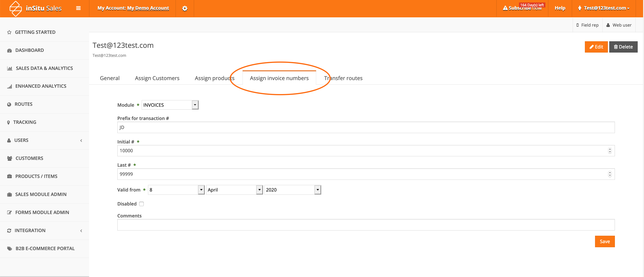
Task: Click the Routes globe icon
Action: tap(9, 104)
